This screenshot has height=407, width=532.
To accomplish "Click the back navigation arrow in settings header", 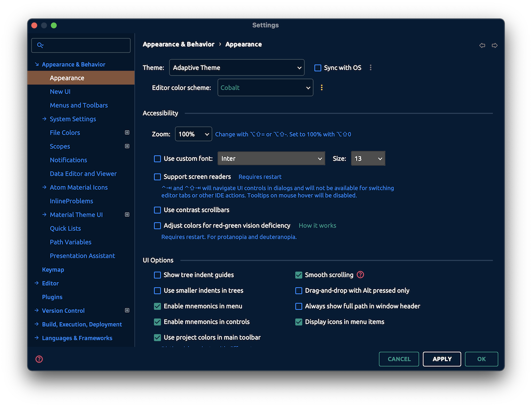I will pyautogui.click(x=482, y=45).
